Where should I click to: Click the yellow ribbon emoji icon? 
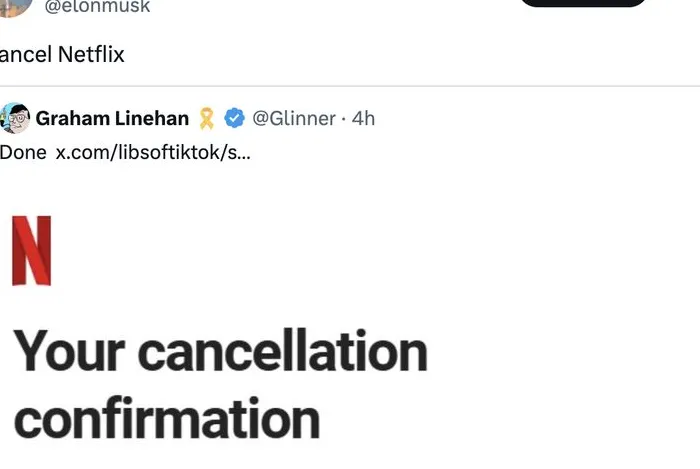pos(207,119)
